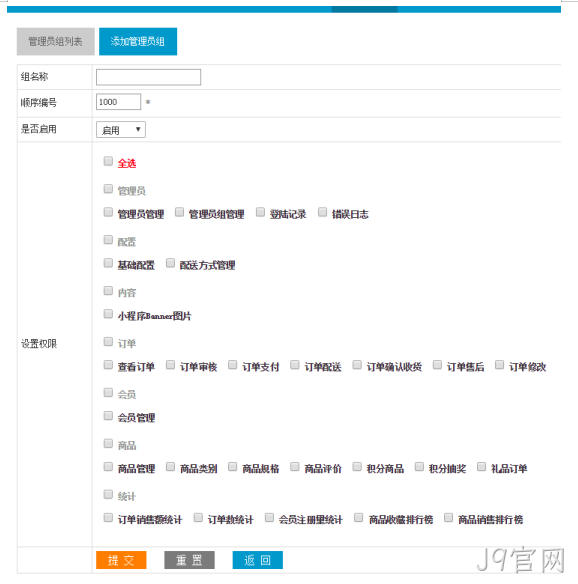The height and width of the screenshot is (584, 578).
Task: Check the 订单销售额统计 checkbox
Action: pyautogui.click(x=108, y=517)
